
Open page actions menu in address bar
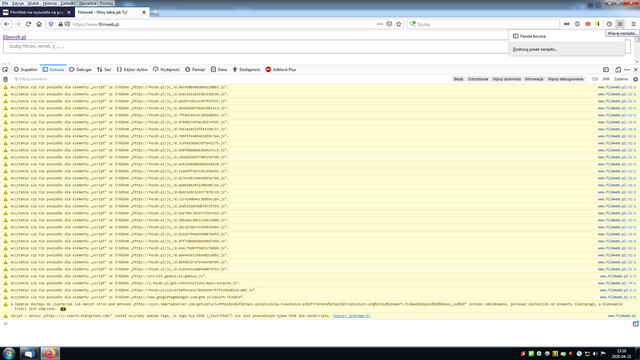pyautogui.click(x=380, y=24)
